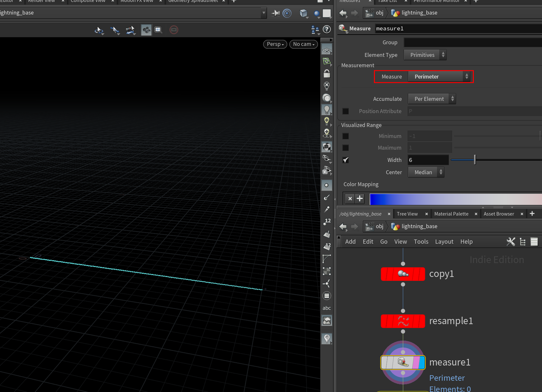Click the highlighted fourth tool in the viewport toolbar

click(x=146, y=30)
